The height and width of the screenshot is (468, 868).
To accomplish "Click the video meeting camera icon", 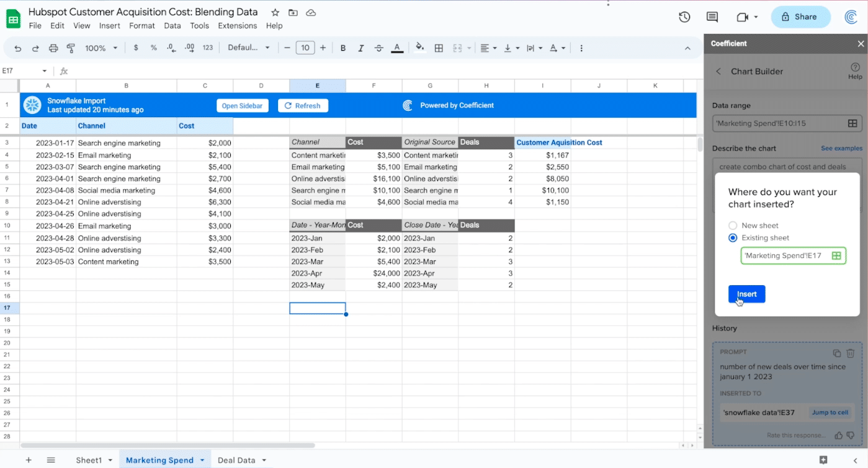I will click(743, 17).
